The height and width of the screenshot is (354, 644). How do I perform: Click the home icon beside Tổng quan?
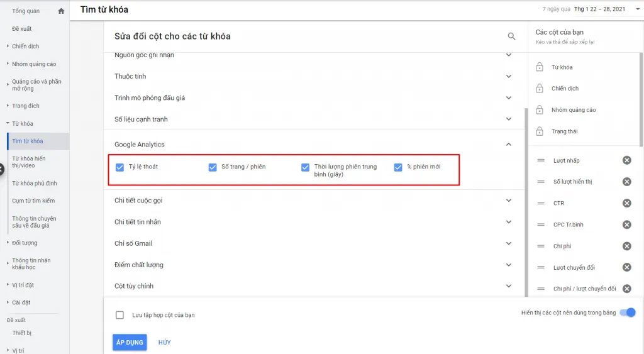[61, 11]
